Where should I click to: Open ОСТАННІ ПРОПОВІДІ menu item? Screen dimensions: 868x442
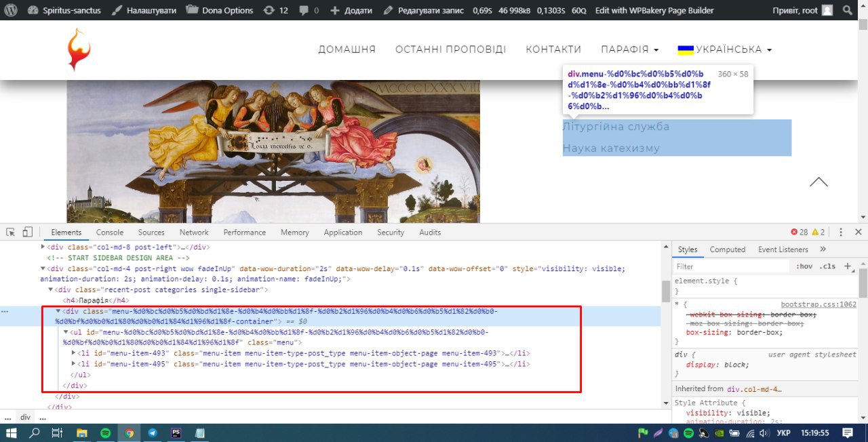tap(451, 49)
